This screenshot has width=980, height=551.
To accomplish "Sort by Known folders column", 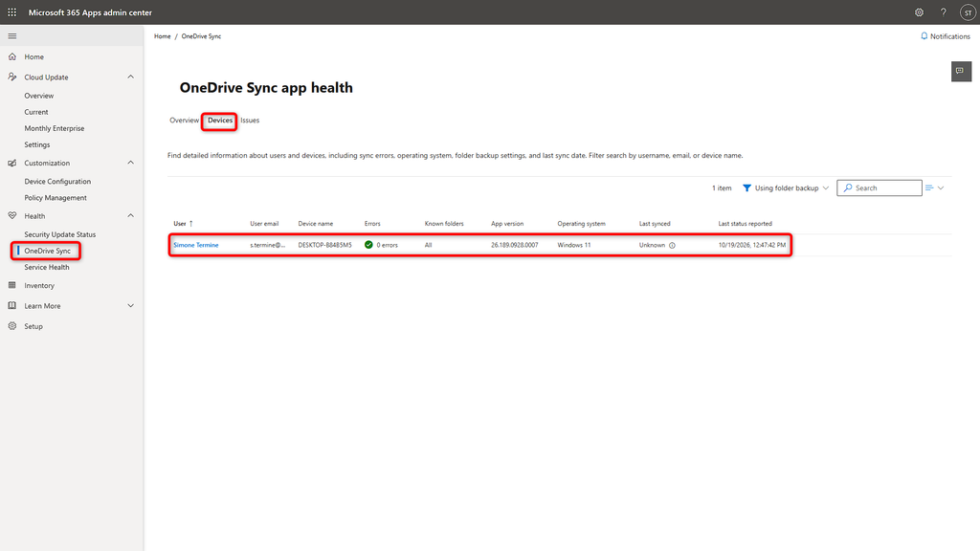I will (x=444, y=224).
